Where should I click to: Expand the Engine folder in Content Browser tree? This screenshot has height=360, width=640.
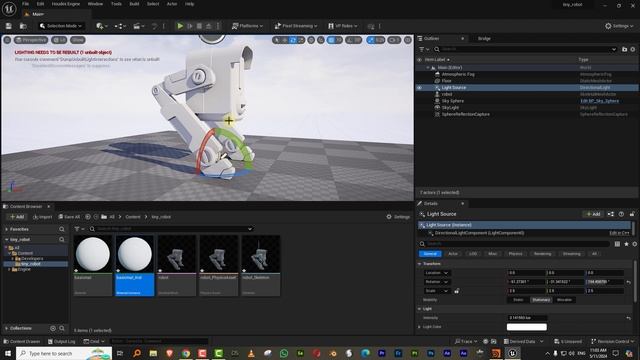(9, 269)
